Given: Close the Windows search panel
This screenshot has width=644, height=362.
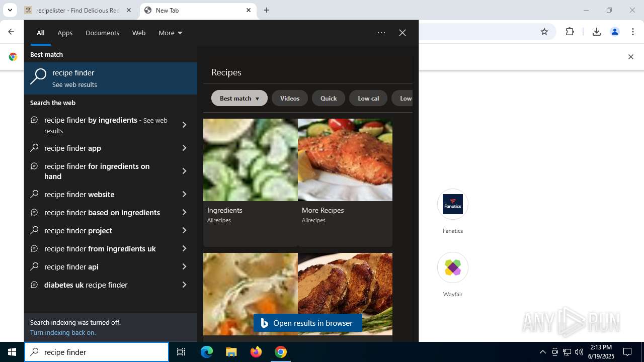Looking at the screenshot, I should point(403,33).
